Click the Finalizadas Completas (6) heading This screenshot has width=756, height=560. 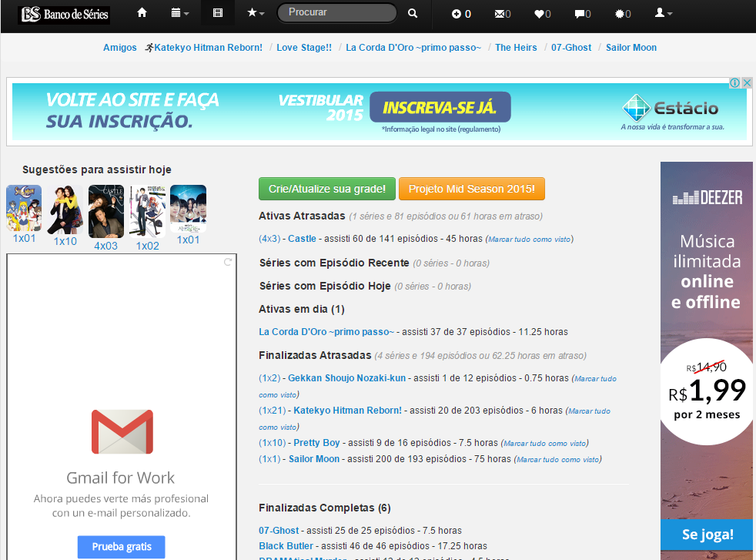click(x=324, y=508)
